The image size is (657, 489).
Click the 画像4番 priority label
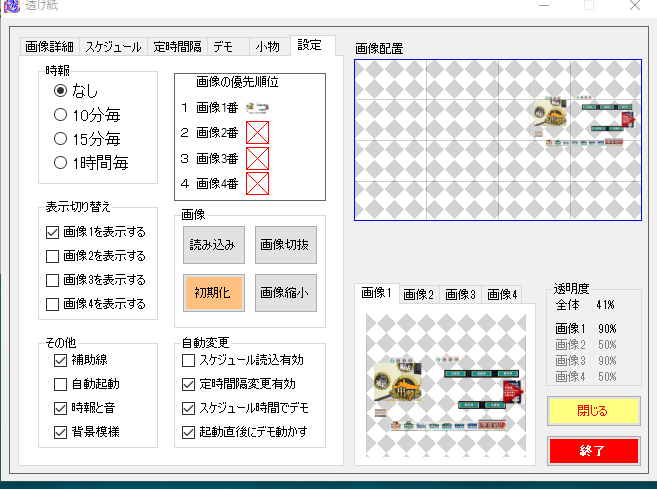[217, 184]
